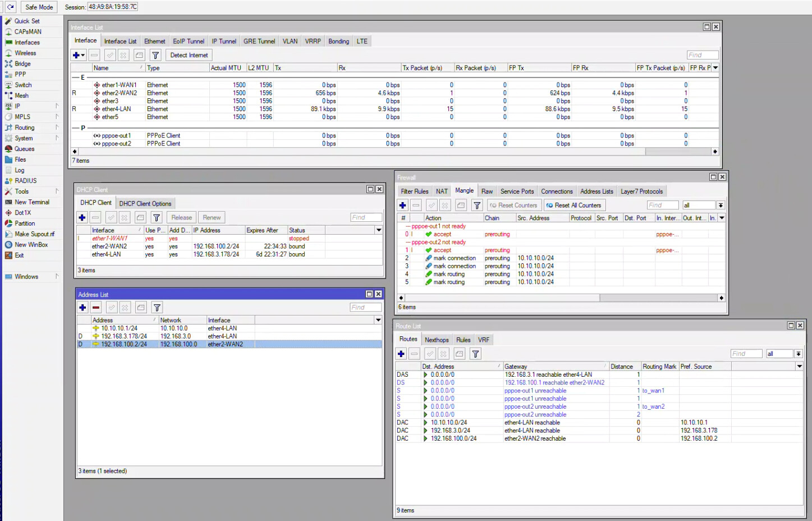
Task: Click the add plus icon in Firewall toolbar
Action: point(402,205)
